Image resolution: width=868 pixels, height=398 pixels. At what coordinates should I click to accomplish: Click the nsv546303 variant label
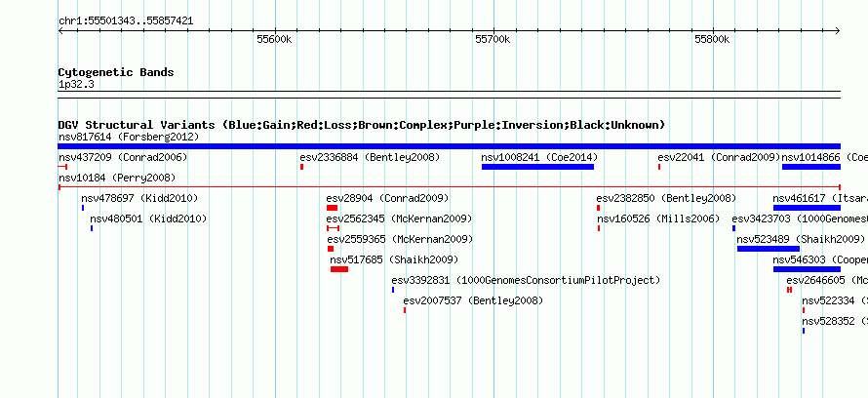click(x=820, y=259)
